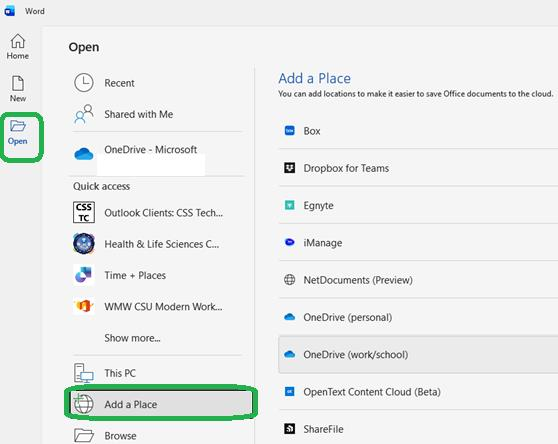The height and width of the screenshot is (444, 558).
Task: Expand quick access with Show more...
Action: coord(132,338)
